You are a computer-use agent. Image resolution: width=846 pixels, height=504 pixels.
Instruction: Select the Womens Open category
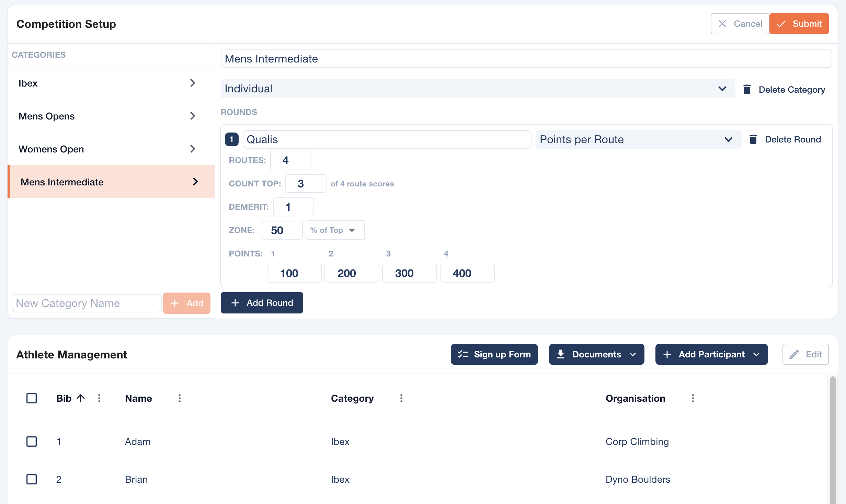tap(111, 149)
